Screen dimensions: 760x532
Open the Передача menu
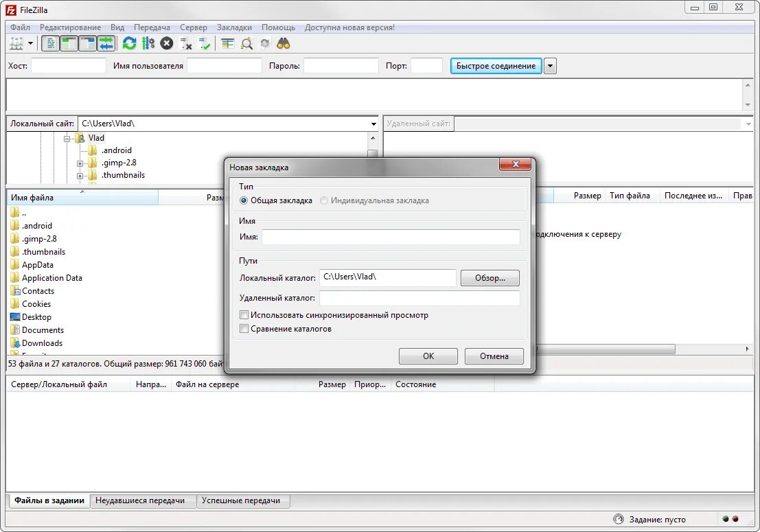click(x=152, y=27)
